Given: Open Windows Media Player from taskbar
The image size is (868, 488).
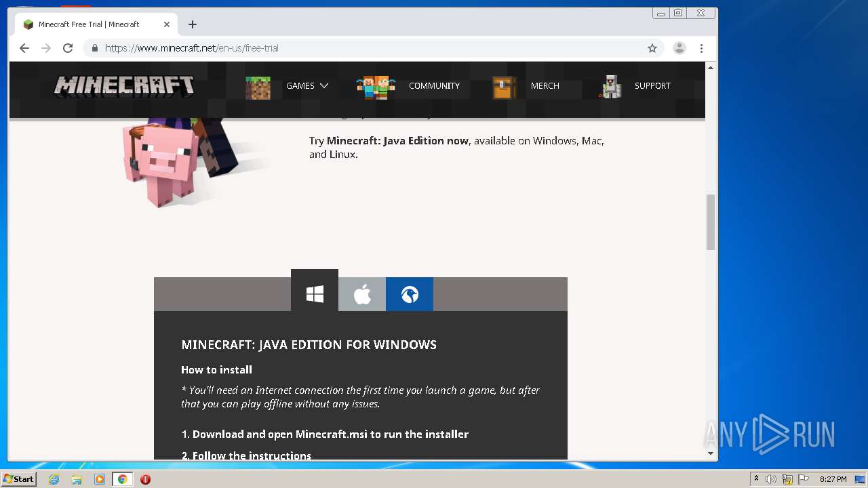Looking at the screenshot, I should pyautogui.click(x=100, y=479).
